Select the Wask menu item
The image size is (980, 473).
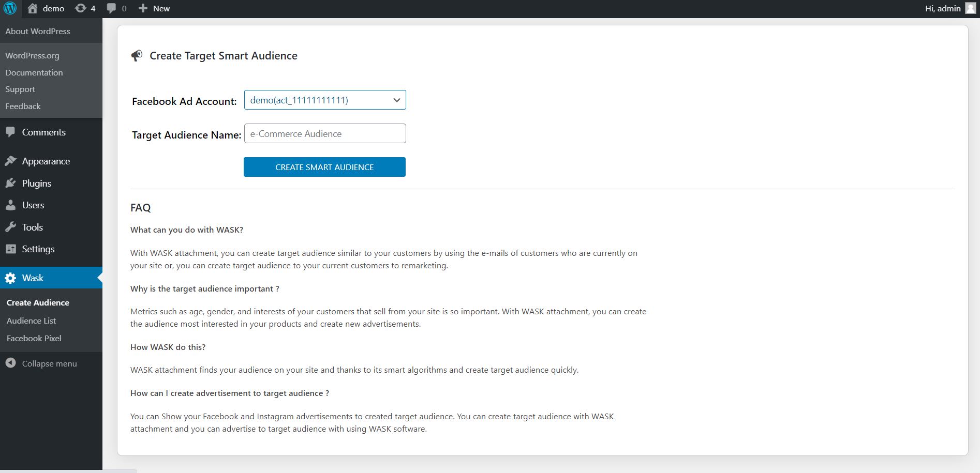tap(51, 278)
